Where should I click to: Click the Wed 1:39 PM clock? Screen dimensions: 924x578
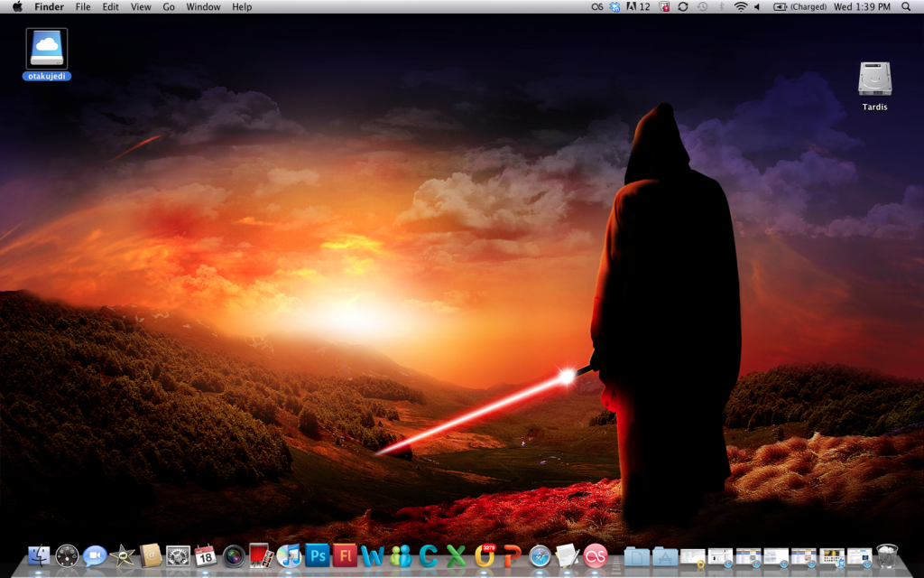point(862,6)
